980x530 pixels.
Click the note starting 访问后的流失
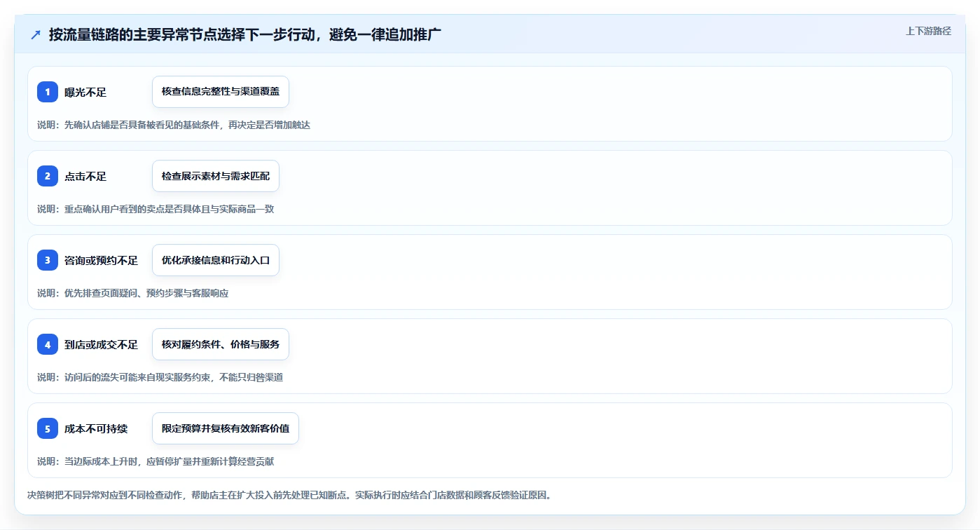pos(160,377)
